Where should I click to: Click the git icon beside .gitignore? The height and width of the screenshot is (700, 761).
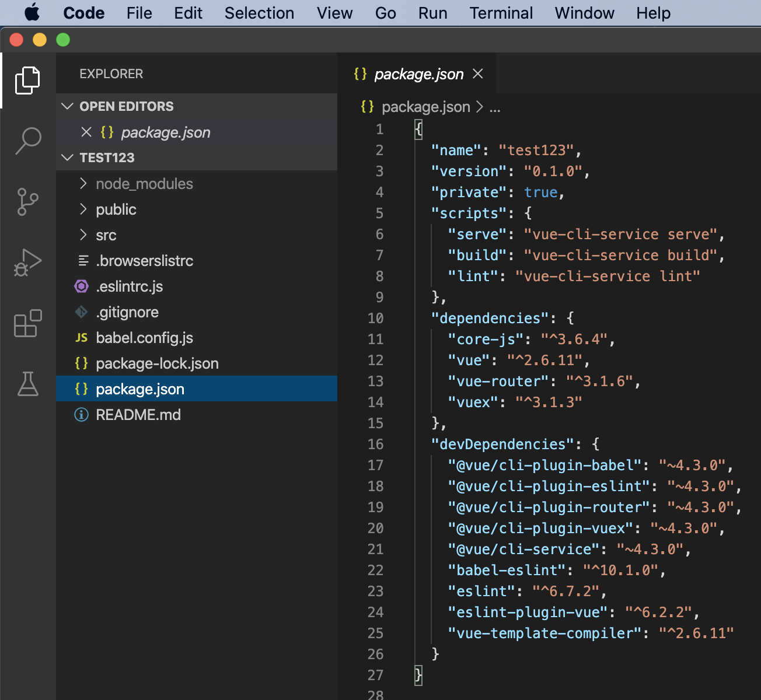(x=82, y=312)
